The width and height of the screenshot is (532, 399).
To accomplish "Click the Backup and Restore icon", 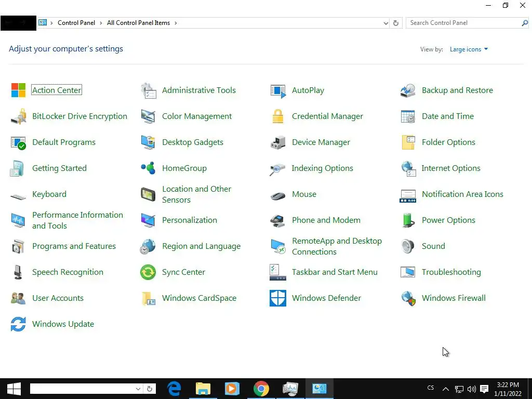I will [408, 90].
